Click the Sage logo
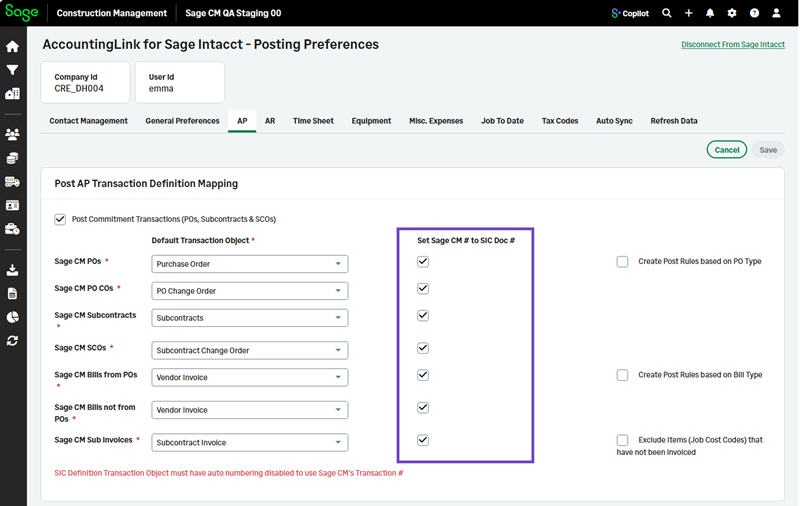The image size is (800, 506). pyautogui.click(x=22, y=12)
